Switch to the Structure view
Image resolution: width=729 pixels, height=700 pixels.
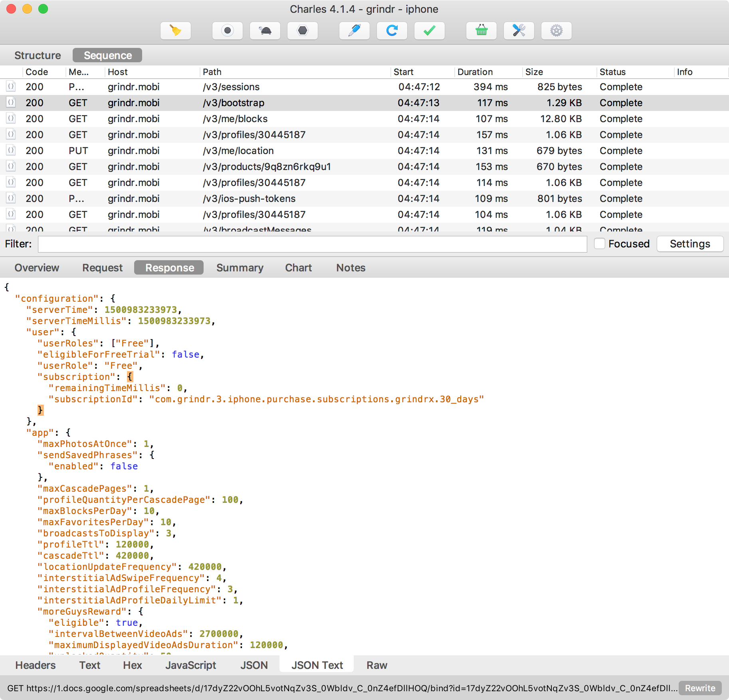coord(38,55)
